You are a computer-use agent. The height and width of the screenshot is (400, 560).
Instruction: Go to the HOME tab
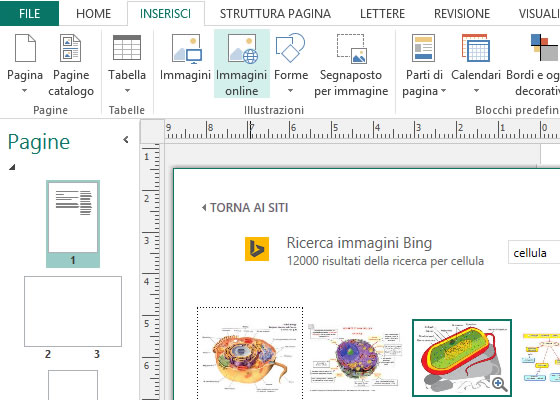94,14
